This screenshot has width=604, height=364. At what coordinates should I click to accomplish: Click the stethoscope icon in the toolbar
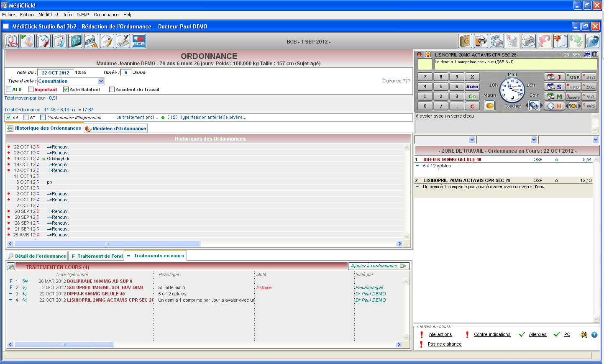[x=12, y=41]
